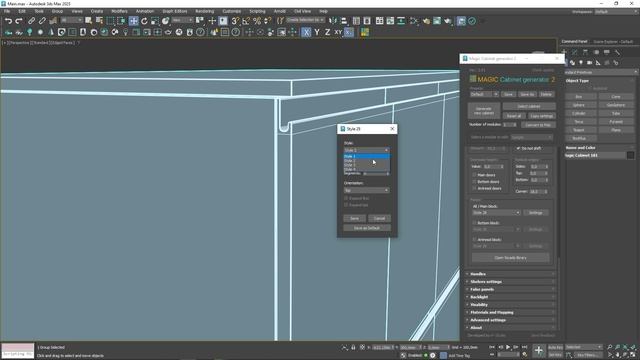Viewport: 640px width, 360px height.
Task: Select the Unlink Selection tool icon
Action: [x=42, y=21]
